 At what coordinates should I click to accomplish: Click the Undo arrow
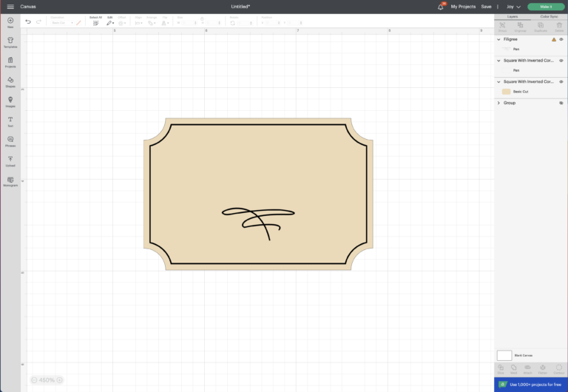tap(28, 22)
